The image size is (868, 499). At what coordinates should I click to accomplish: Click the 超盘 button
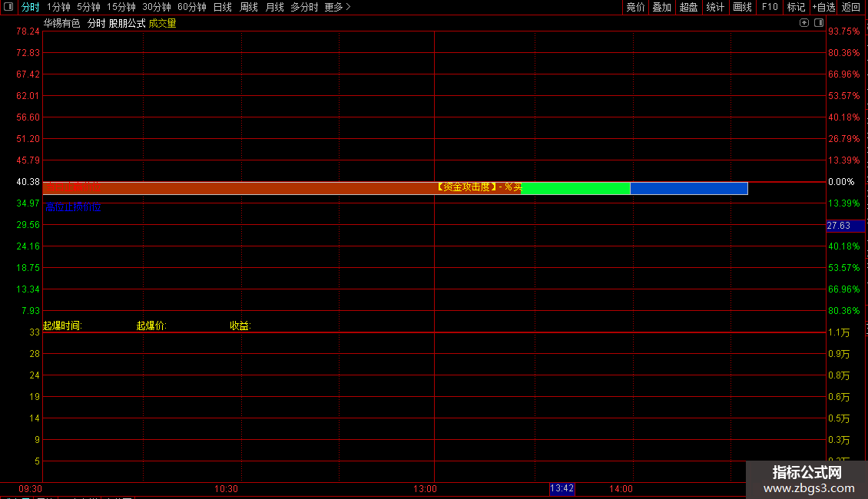689,7
